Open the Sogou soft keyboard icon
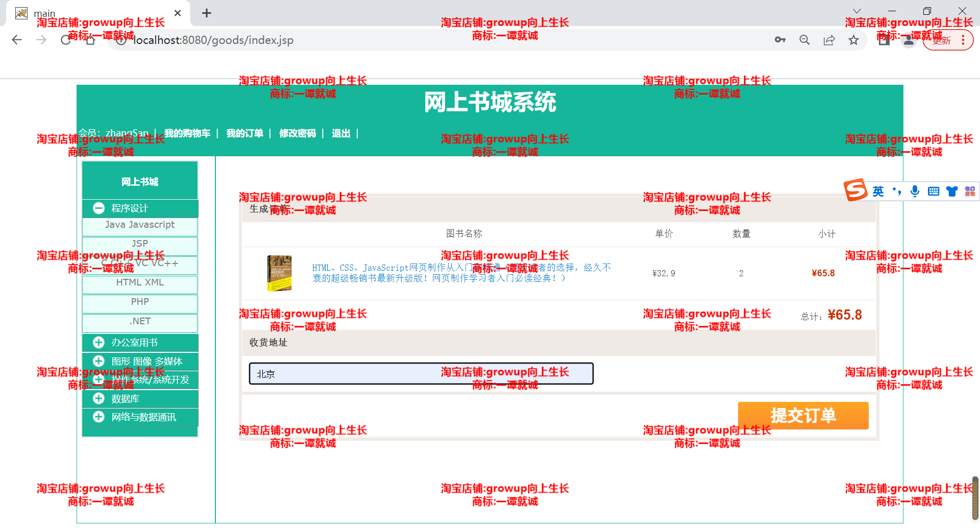This screenshot has height=528, width=980. coord(934,191)
